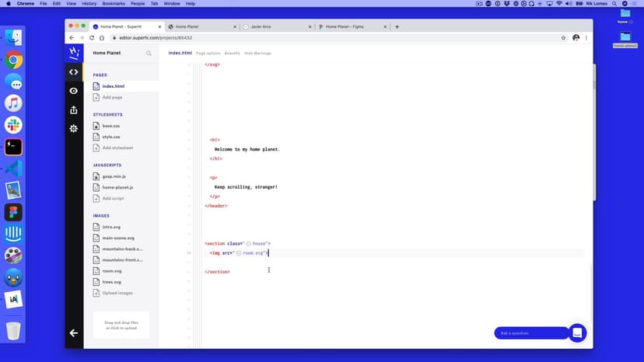Open the chat support bubble icon

[x=577, y=332]
